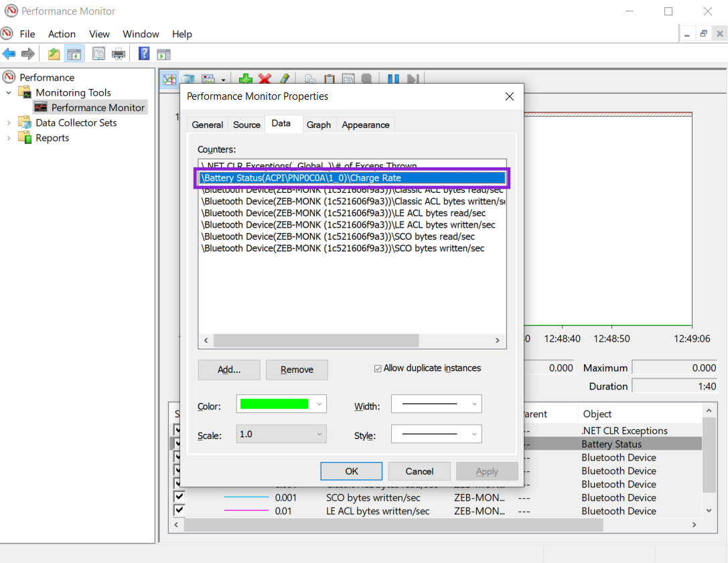The image size is (728, 563).
Task: Click the Print icon in toolbar
Action: pyautogui.click(x=119, y=54)
